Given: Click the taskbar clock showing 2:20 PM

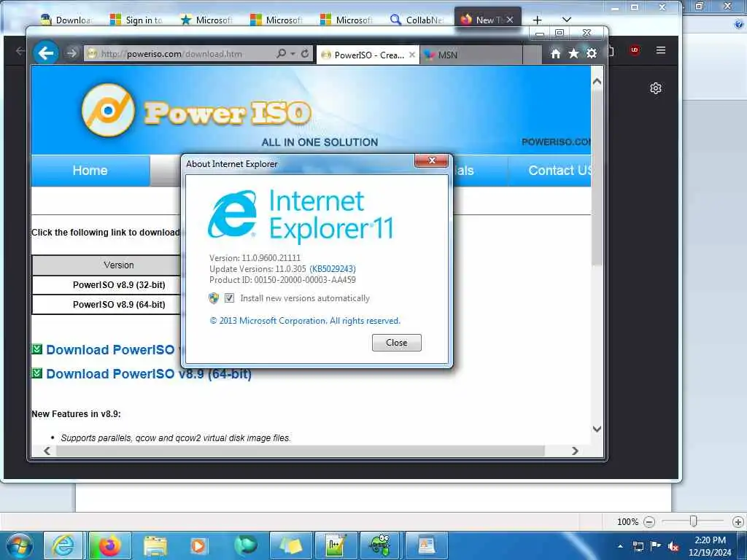Looking at the screenshot, I should pyautogui.click(x=710, y=546).
